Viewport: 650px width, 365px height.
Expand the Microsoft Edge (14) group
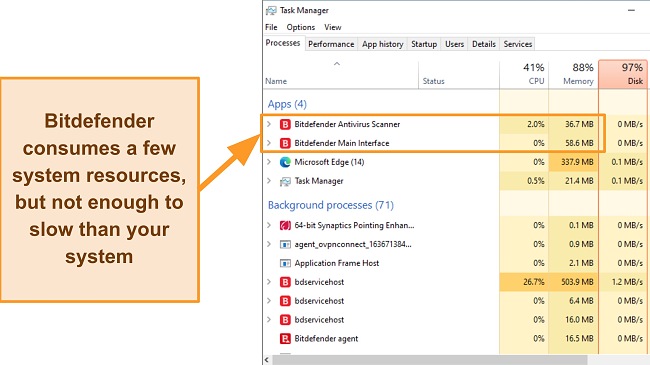tap(269, 162)
